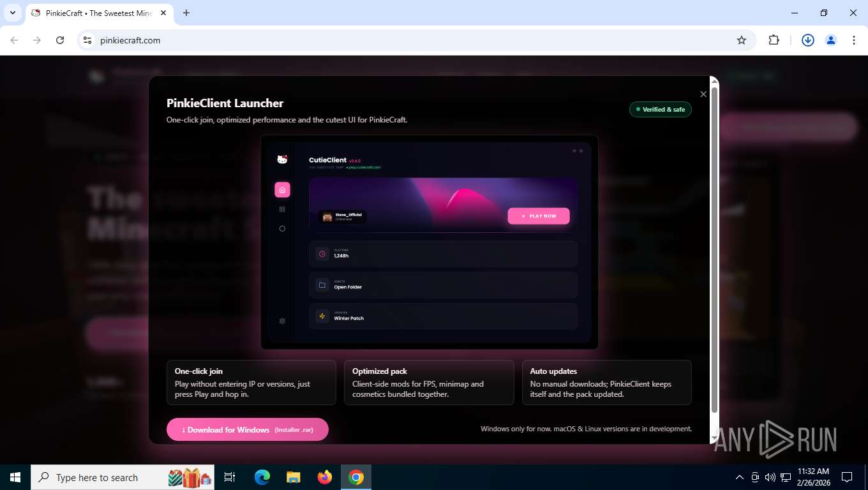The image size is (868, 490).
Task: Click the home icon in preview sidebar
Action: 282,189
